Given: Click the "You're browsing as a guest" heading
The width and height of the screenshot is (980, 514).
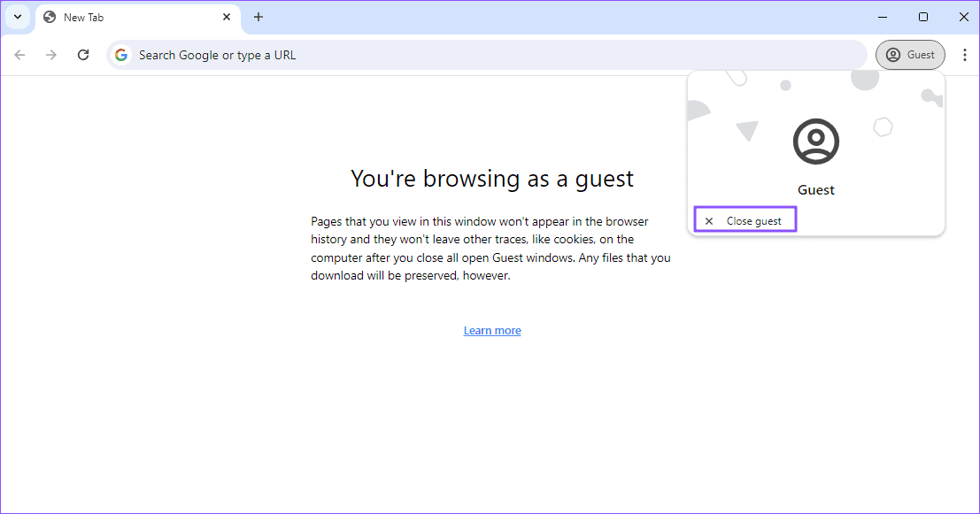Looking at the screenshot, I should [x=492, y=179].
